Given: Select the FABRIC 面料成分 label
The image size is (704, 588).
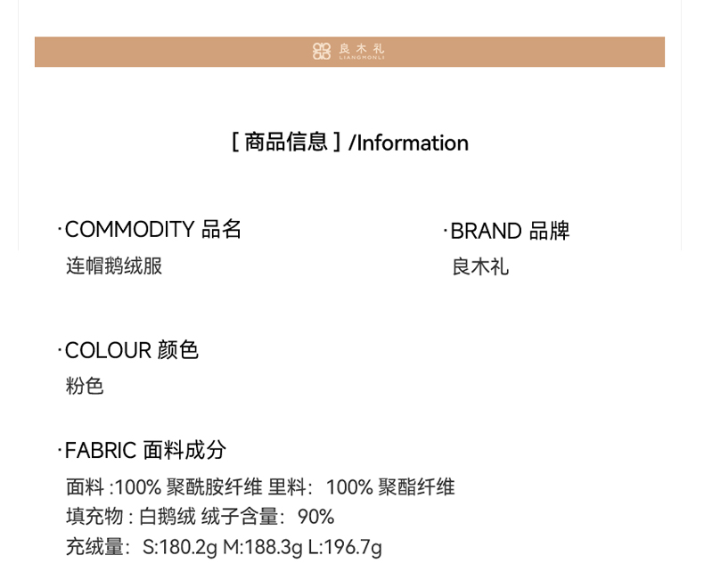Looking at the screenshot, I should (x=145, y=450).
